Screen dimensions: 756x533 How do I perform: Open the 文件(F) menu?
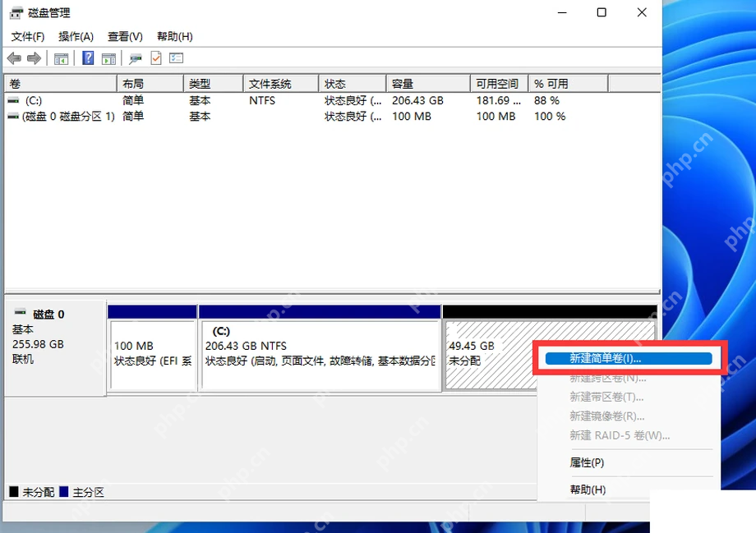point(27,37)
